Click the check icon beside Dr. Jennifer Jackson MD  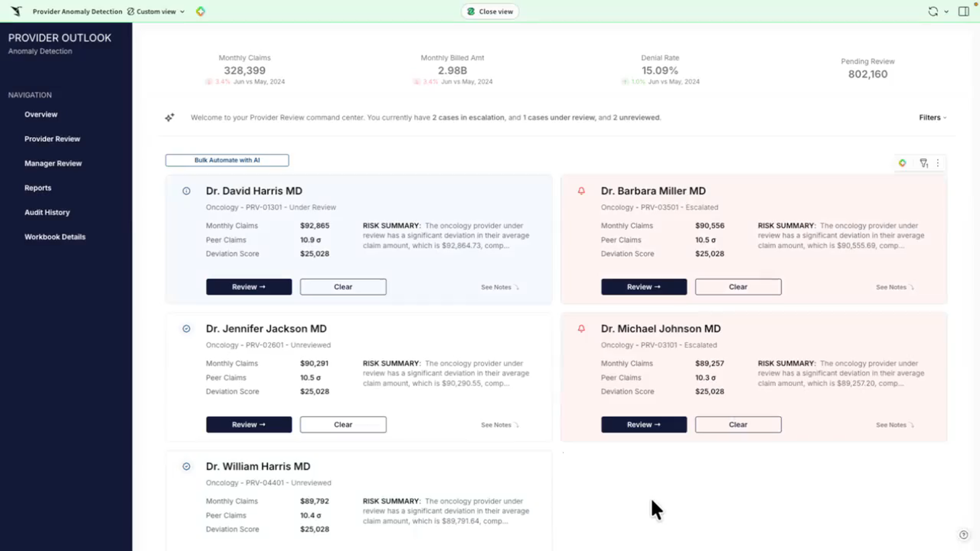pos(186,329)
